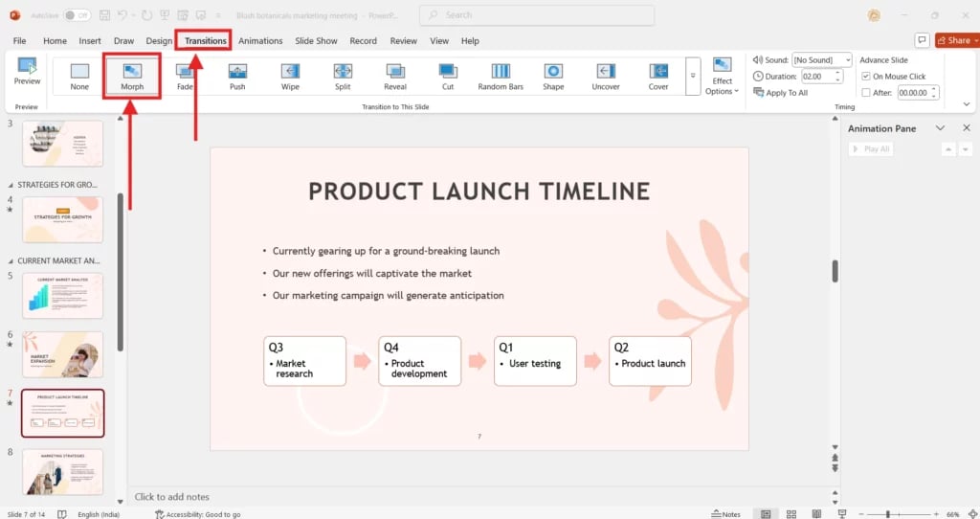Screen dimensions: 980x519
Task: Open the Slide Show tab
Action: (316, 41)
